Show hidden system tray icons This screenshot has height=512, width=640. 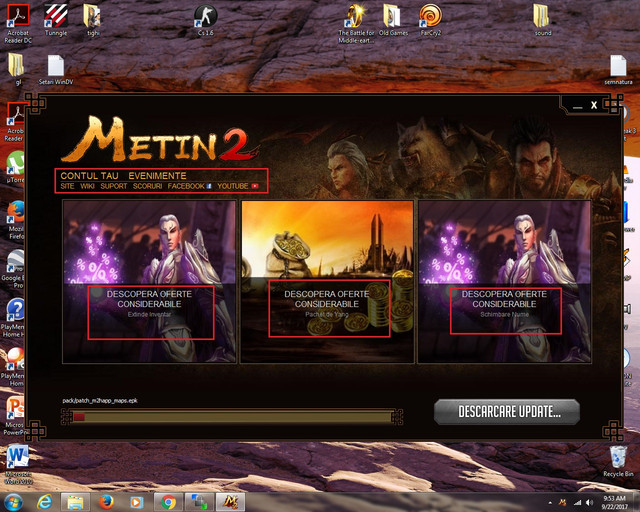coord(550,503)
